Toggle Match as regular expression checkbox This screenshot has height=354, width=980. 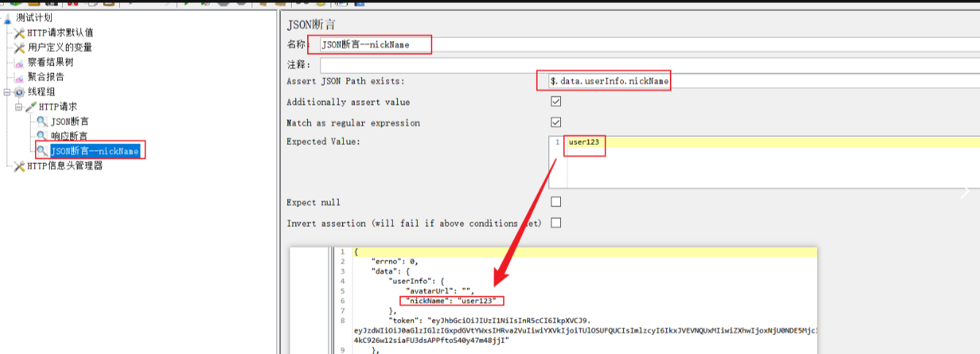tap(556, 122)
